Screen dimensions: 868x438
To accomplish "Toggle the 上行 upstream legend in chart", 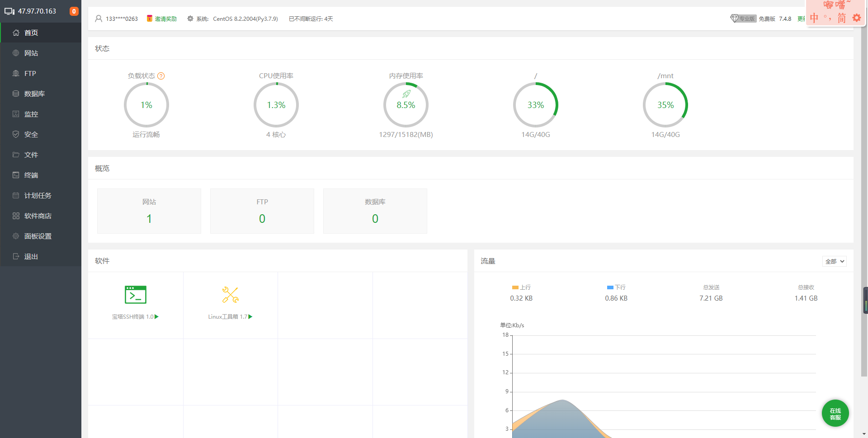I will pos(521,287).
